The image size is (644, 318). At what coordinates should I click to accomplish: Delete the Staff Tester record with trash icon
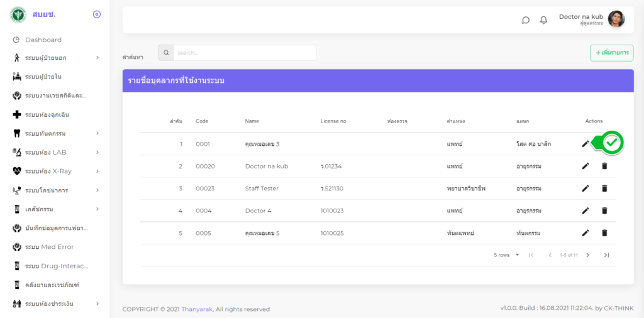604,188
